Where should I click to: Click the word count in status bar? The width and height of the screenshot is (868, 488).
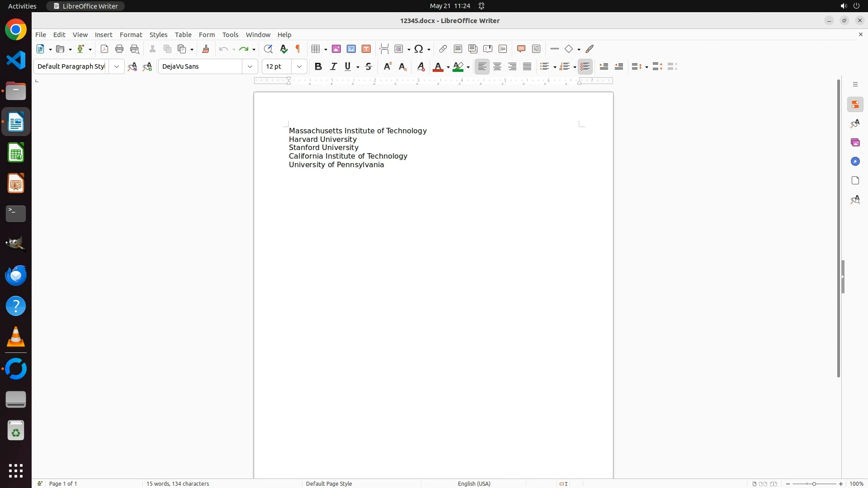178,483
